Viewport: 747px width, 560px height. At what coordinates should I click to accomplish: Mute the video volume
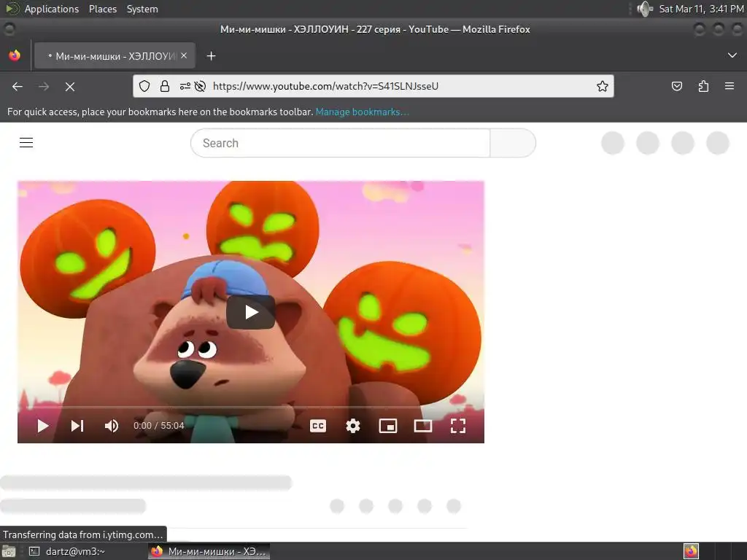coord(112,426)
